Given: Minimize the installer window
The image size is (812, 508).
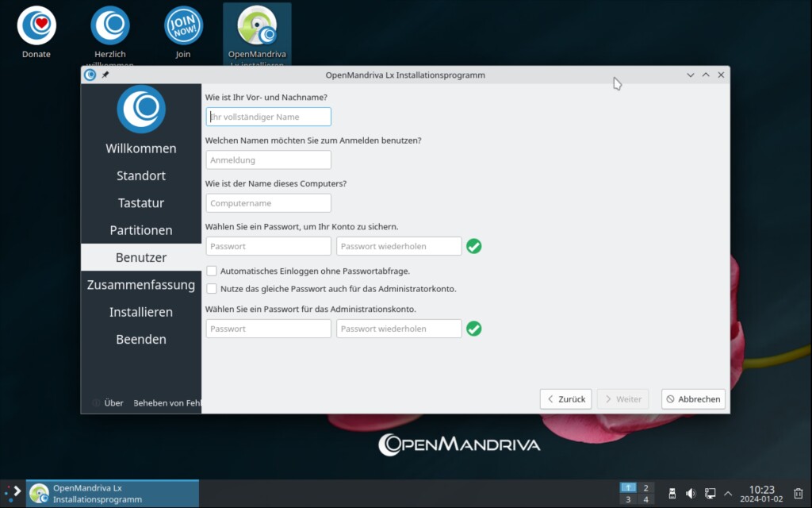Looking at the screenshot, I should coord(691,75).
